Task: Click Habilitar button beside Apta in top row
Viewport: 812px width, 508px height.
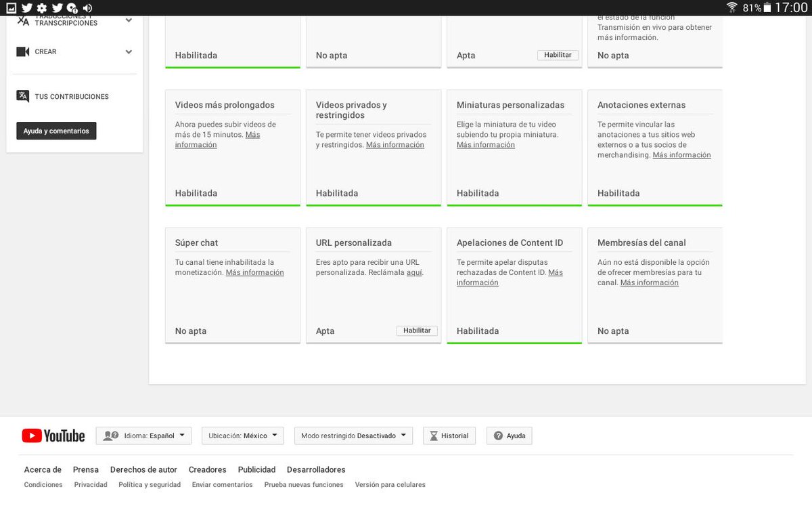Action: pos(558,55)
